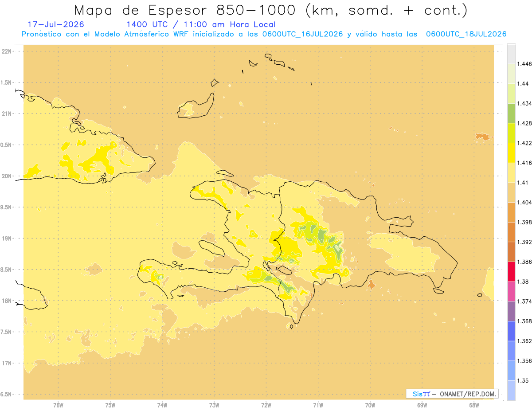This screenshot has height=411, width=532.
Task: Click the '68W' longitude label
Action: (474, 405)
